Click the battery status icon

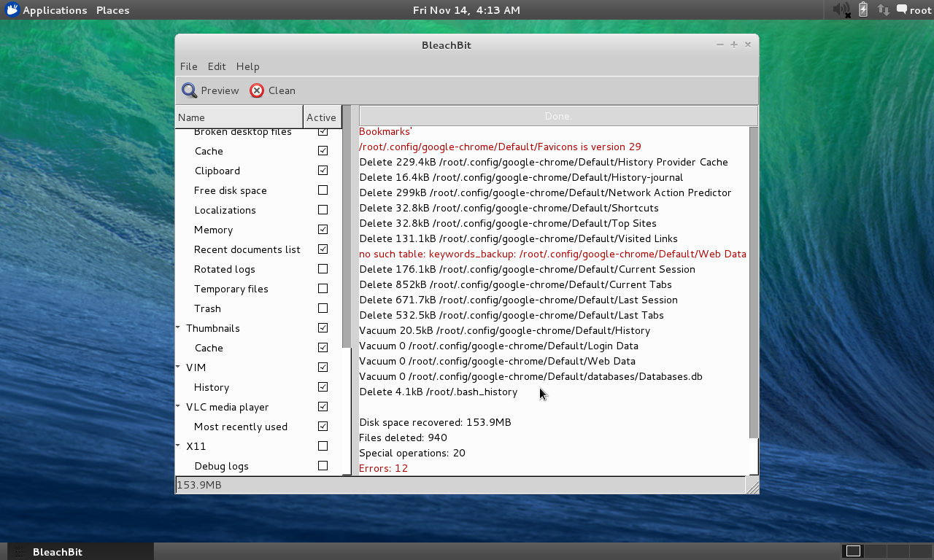point(864,9)
